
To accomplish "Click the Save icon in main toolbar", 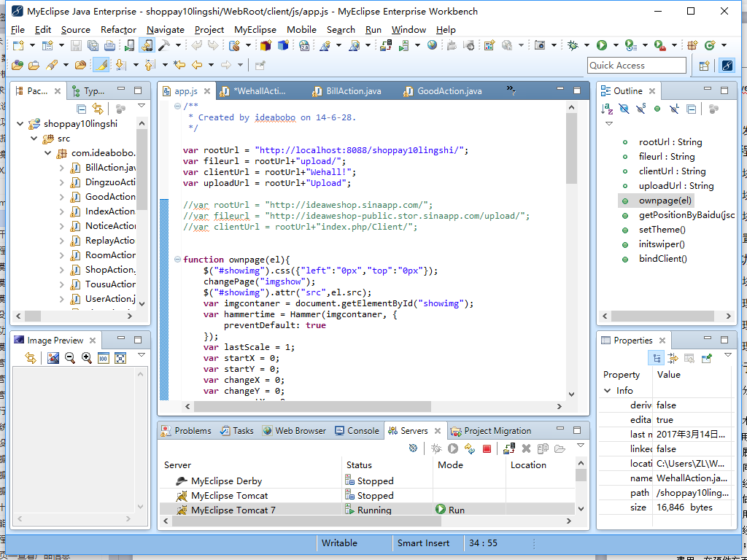I will tap(76, 45).
